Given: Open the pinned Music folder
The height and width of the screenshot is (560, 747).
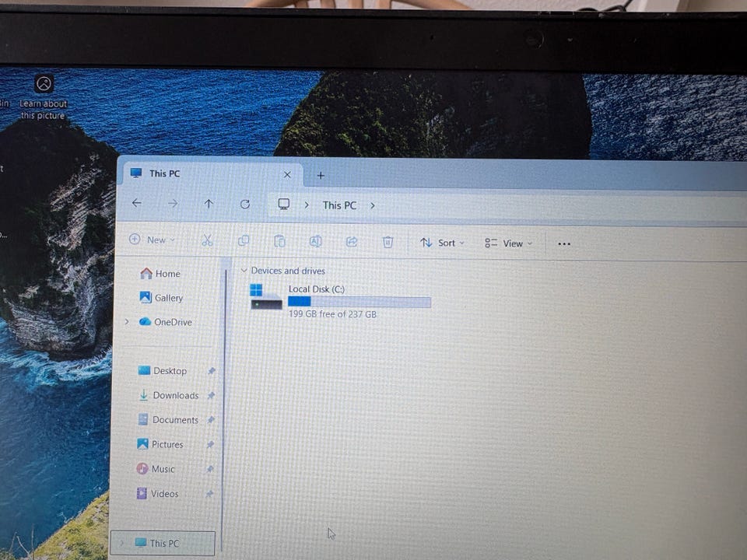Looking at the screenshot, I should [x=156, y=469].
